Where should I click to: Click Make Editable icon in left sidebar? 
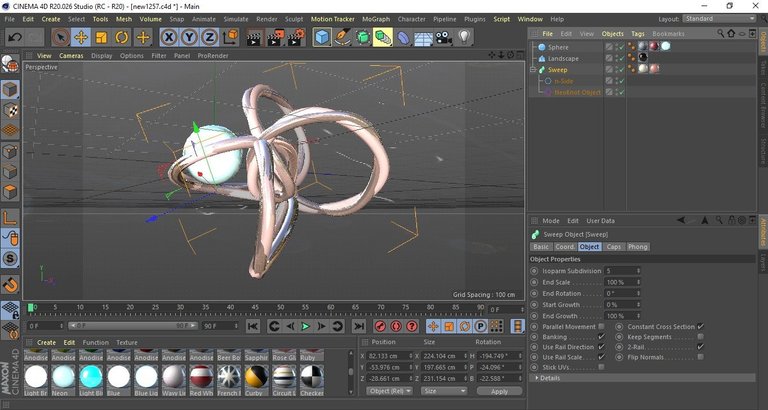(10, 64)
